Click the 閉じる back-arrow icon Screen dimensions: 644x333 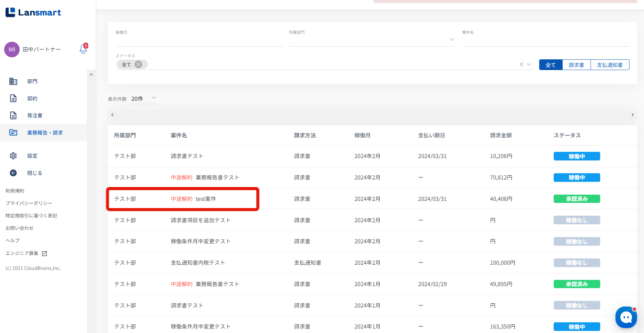point(13,173)
